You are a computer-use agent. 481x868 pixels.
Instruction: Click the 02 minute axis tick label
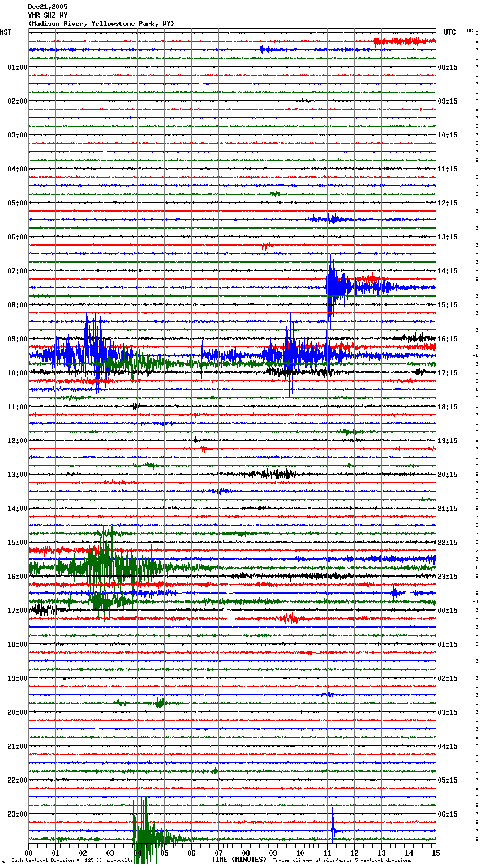(83, 853)
